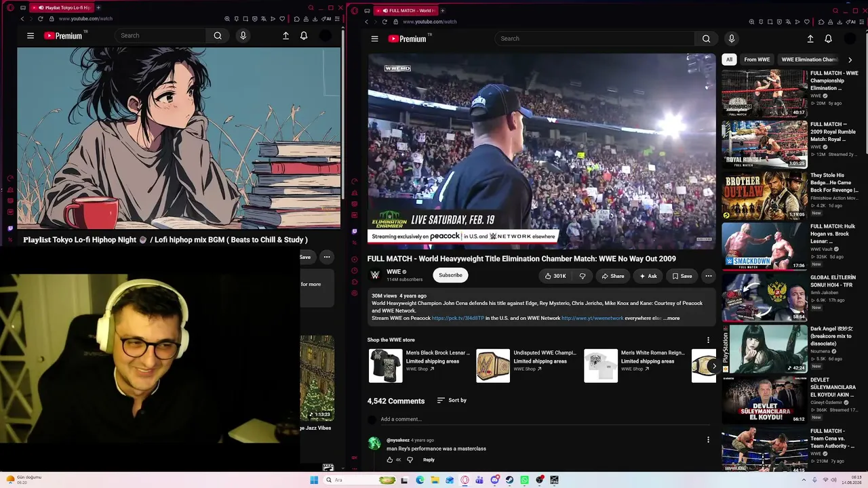
Task: Share the WWE video
Action: (x=612, y=276)
